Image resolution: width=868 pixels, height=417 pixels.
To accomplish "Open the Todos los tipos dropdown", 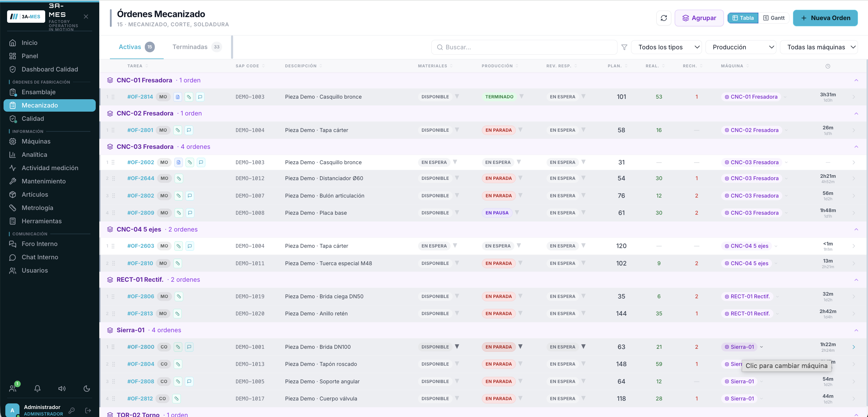I will click(x=666, y=47).
